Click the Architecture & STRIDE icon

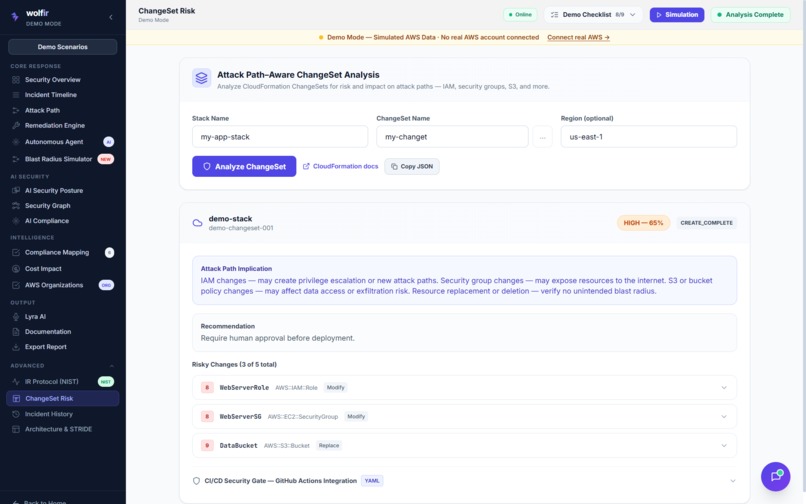click(x=16, y=429)
